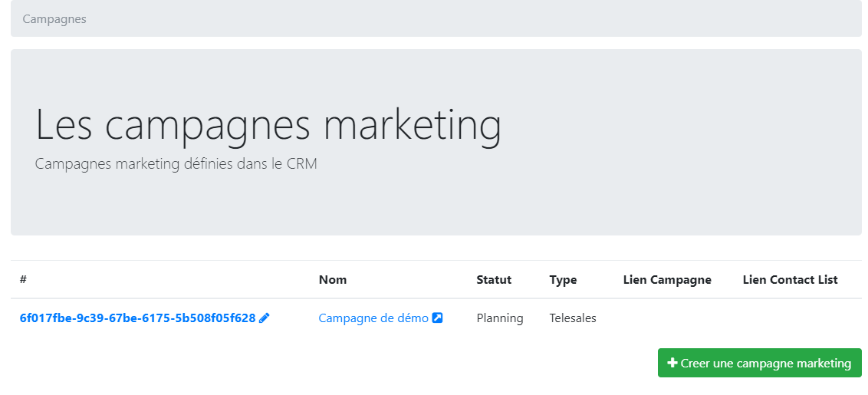Click the gray banner area right of the heading

pos(682,127)
